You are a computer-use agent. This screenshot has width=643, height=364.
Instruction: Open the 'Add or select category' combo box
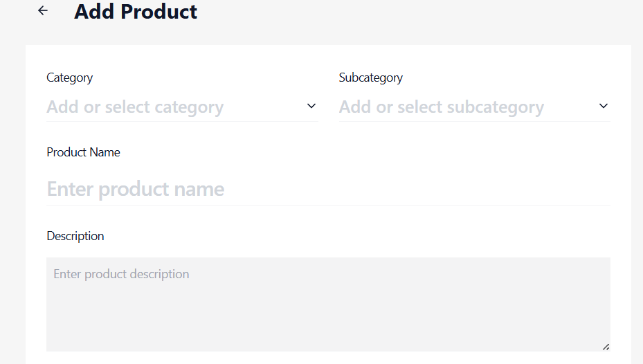[x=182, y=107]
